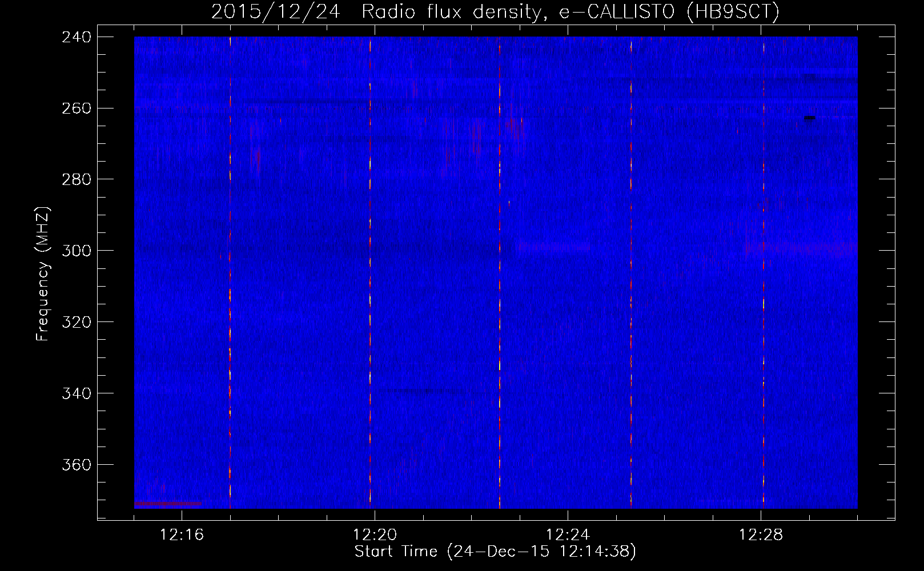924x571 pixels.
Task: Click the 12:16 time tick label
Action: 182,535
